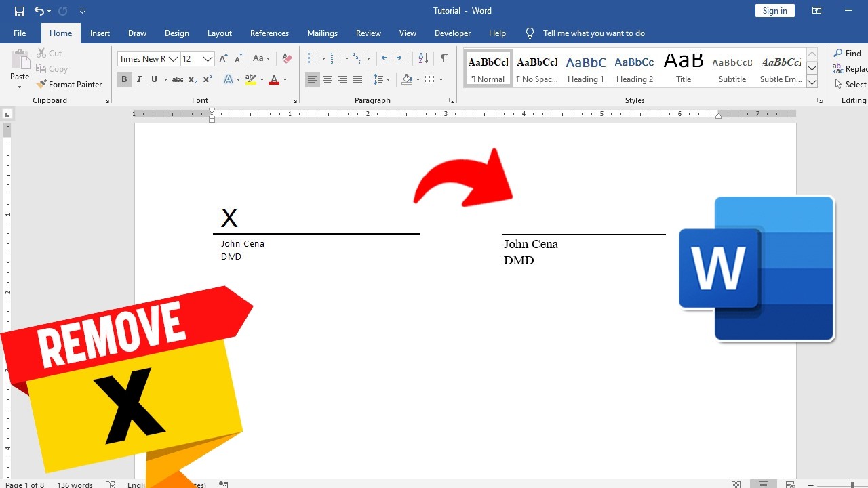The image size is (868, 488).
Task: Apply numbered list formatting
Action: [x=336, y=59]
